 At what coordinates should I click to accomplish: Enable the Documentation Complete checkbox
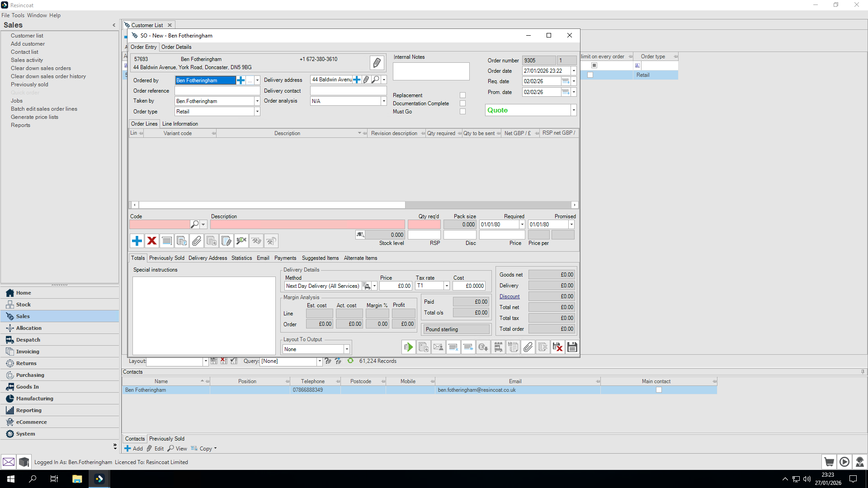pyautogui.click(x=462, y=103)
